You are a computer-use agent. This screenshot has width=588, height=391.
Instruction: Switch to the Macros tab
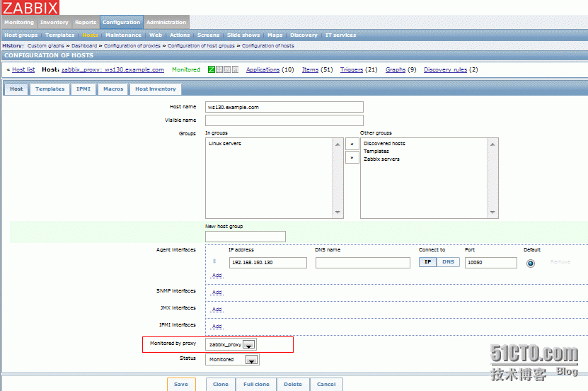[x=113, y=89]
